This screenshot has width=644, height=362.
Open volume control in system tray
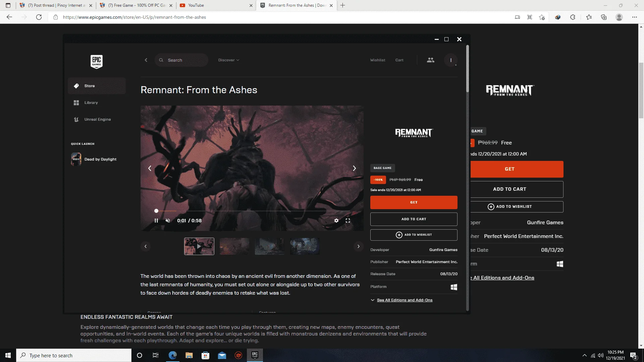coord(601,355)
